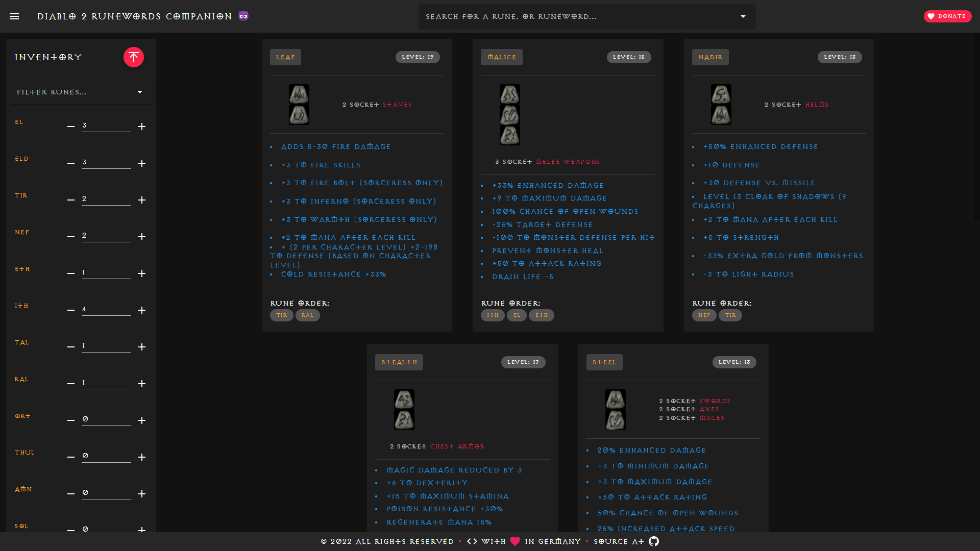This screenshot has height=551, width=980.
Task: Click the Ith chip in Malice rune order
Action: point(493,315)
